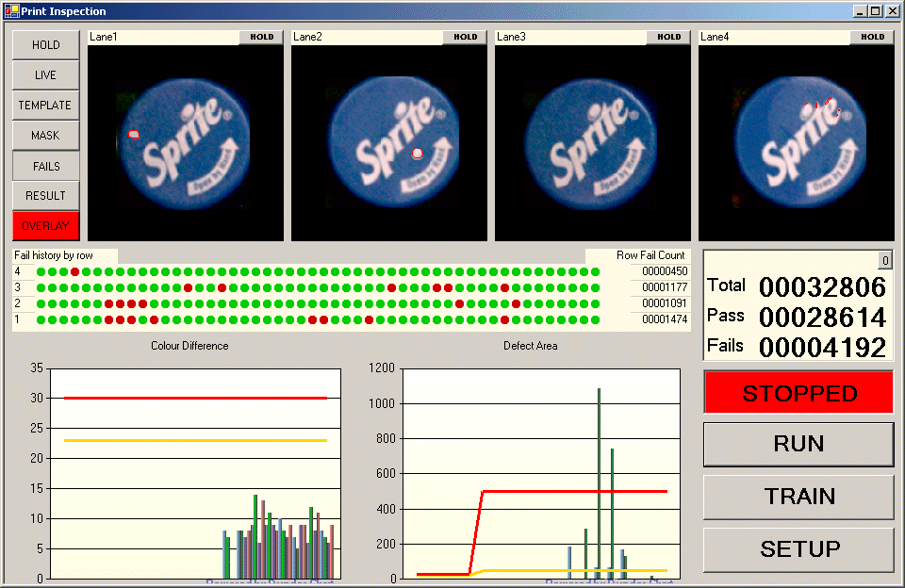Viewport: 905px width, 588px height.
Task: Switch to LIVE view mode
Action: 46,75
